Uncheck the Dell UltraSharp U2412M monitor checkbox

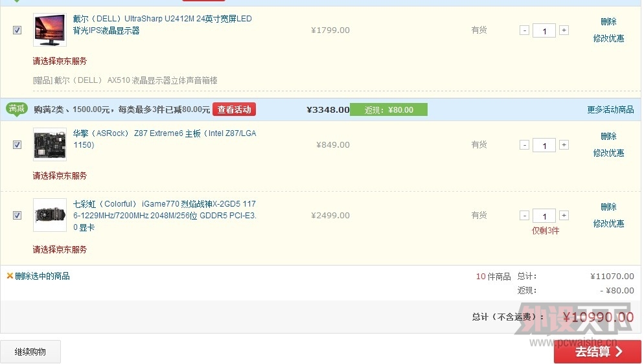point(17,30)
